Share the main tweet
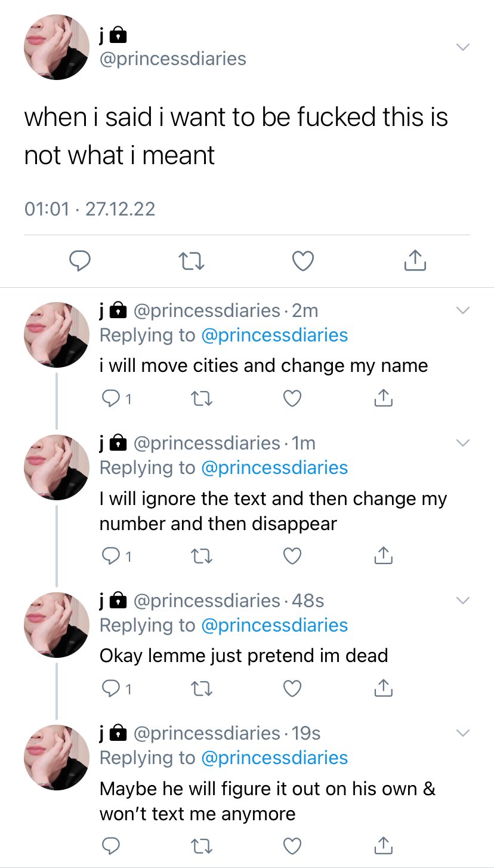Image resolution: width=494 pixels, height=868 pixels. click(x=415, y=261)
